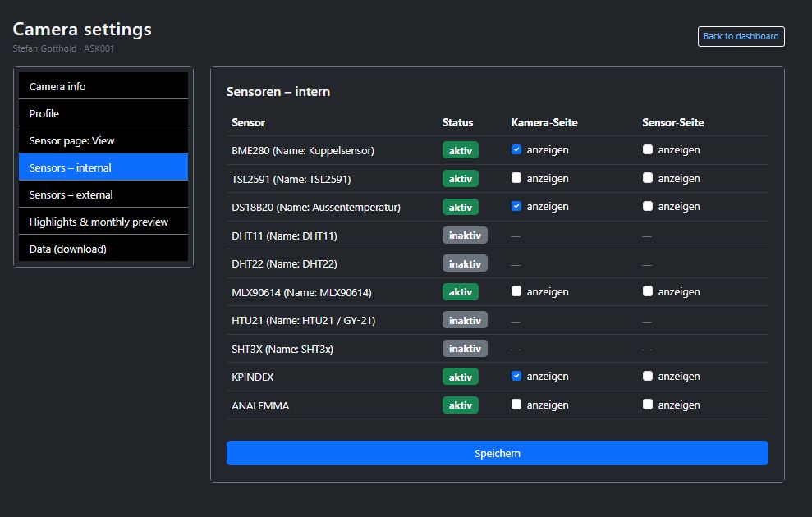Check Kamera-Seite anzeigen for ANALEMMA
The width and height of the screenshot is (812, 517).
click(516, 405)
